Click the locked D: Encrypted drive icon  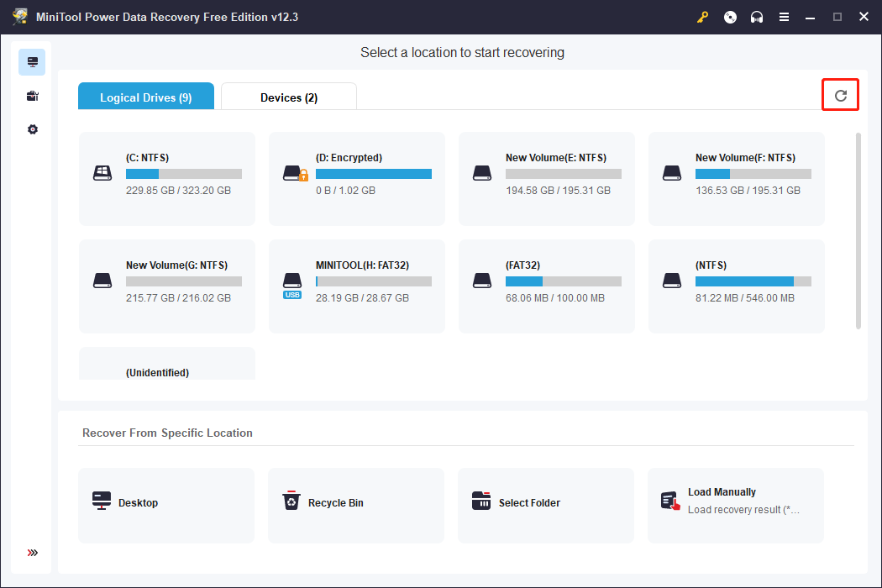point(295,173)
